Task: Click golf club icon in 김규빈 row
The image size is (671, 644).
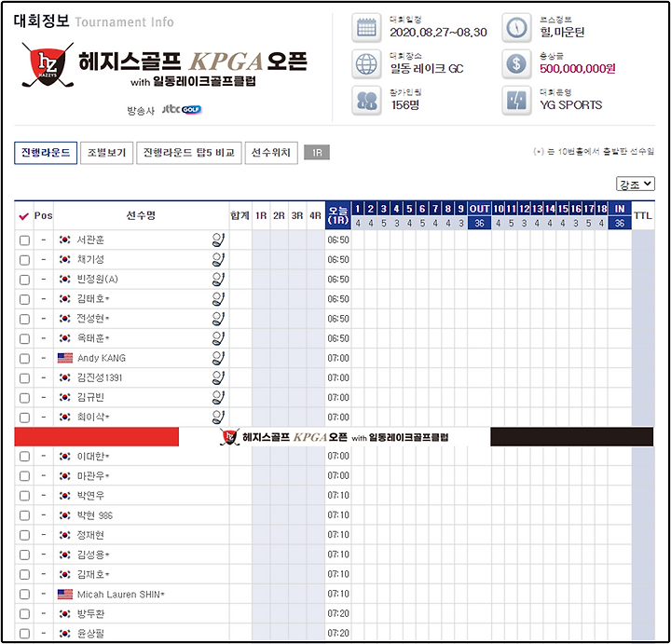Action: point(218,397)
